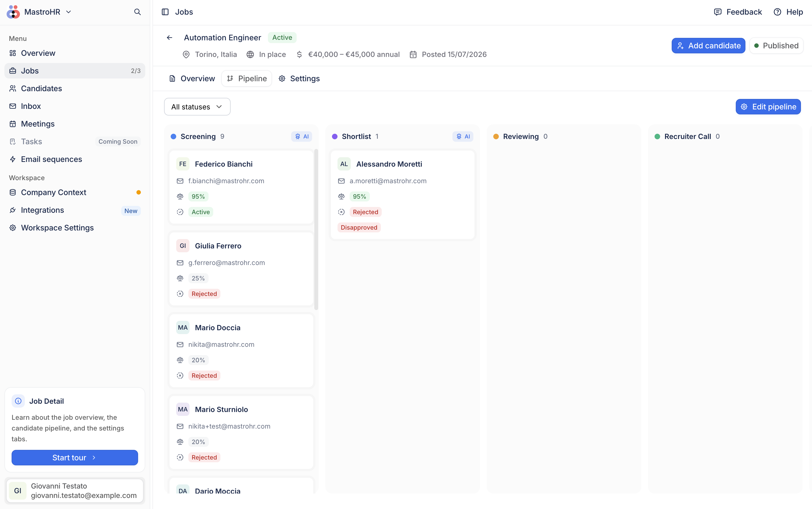Open the Giovanni Testato account menu
The image size is (812, 509).
(x=75, y=491)
